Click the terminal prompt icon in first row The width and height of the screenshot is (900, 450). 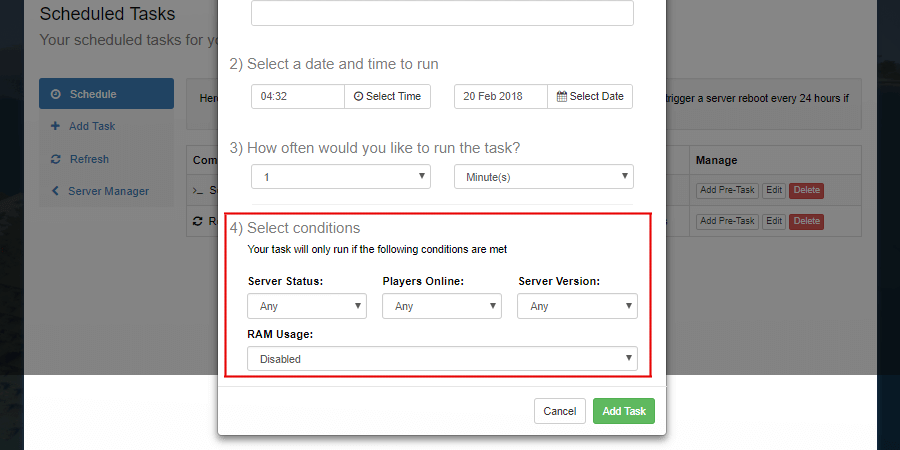[198, 191]
